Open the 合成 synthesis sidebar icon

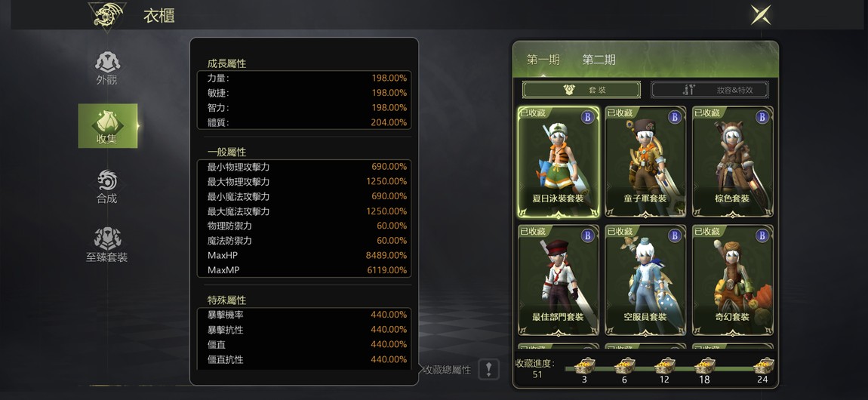[x=107, y=186]
